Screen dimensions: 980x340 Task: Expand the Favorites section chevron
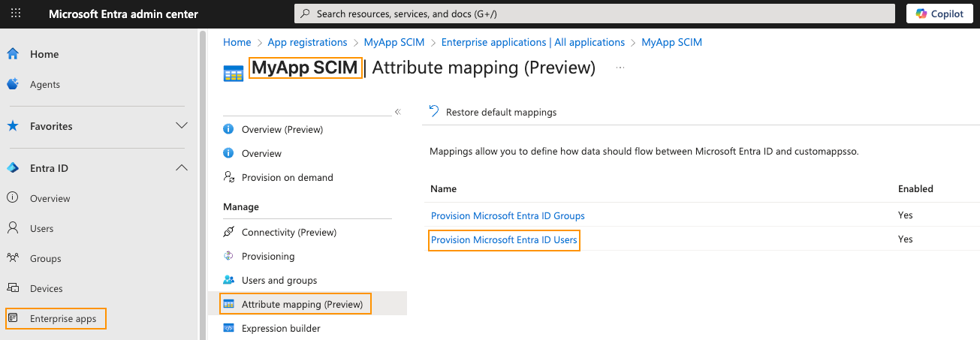[x=181, y=125]
